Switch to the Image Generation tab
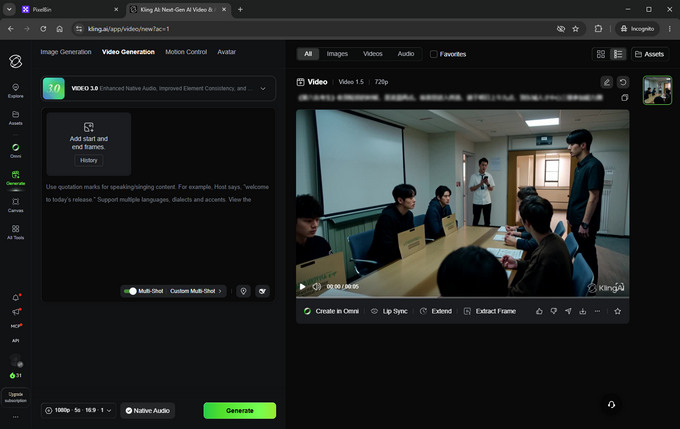 click(x=66, y=52)
